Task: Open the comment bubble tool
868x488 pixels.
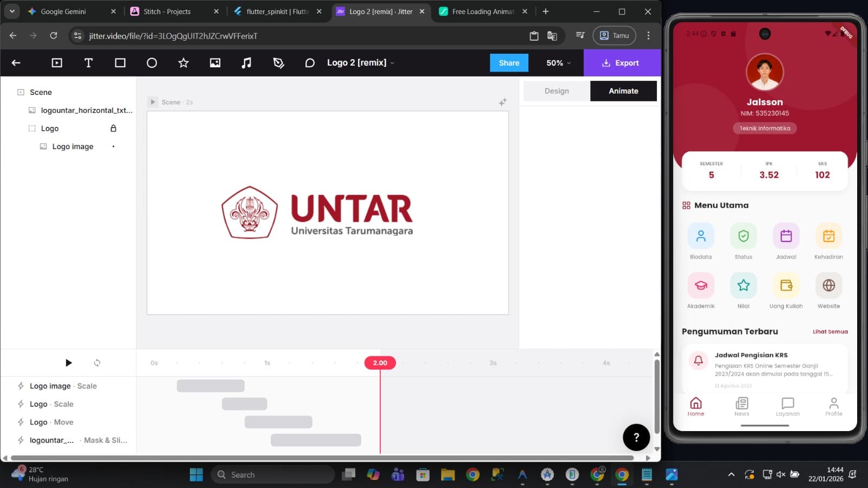Action: (x=310, y=63)
